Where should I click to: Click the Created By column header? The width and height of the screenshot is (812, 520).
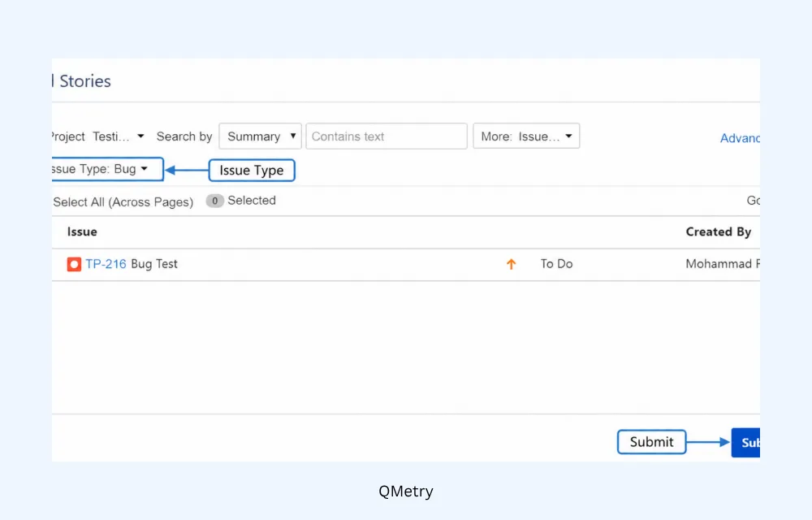point(719,232)
